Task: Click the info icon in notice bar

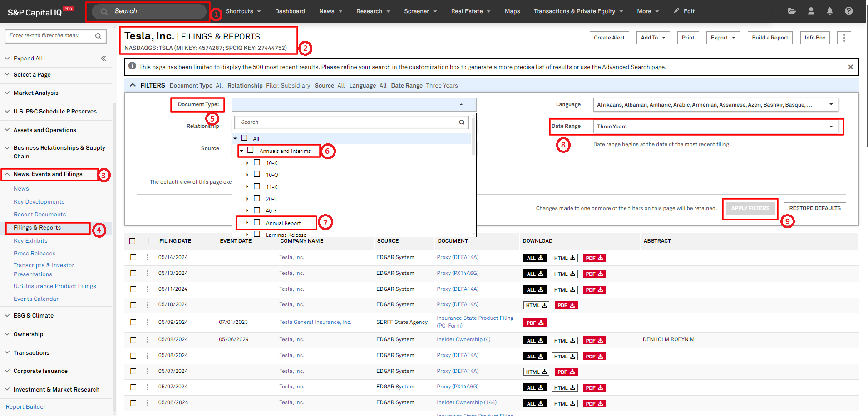Action: pyautogui.click(x=132, y=66)
